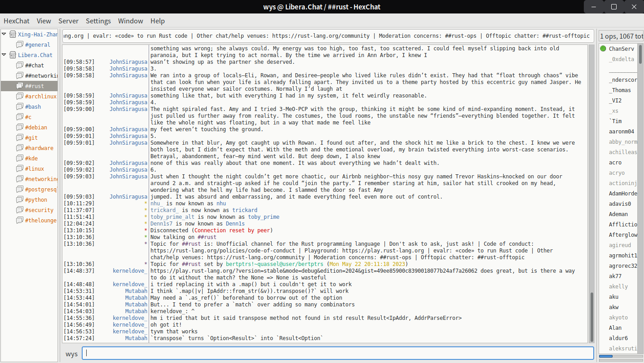Click 'Connection reset by peer' error text
Viewport: 644px width, 363px height.
pyautogui.click(x=232, y=230)
